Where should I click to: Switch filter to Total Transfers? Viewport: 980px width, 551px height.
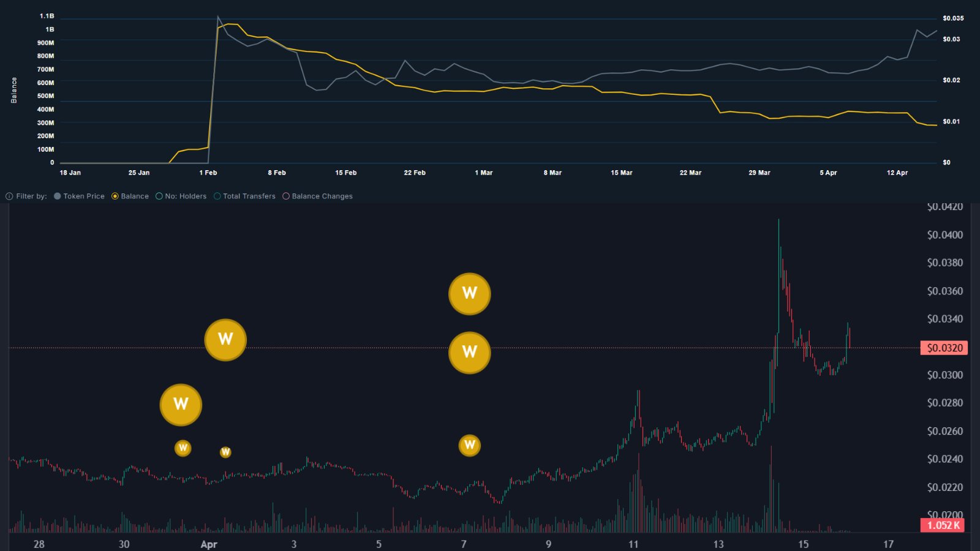pos(217,197)
